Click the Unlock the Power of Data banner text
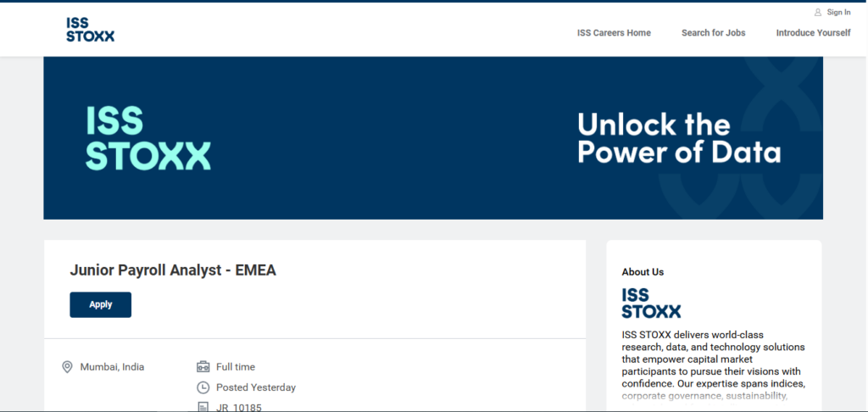Viewport: 868px width, 412px height. click(x=679, y=138)
